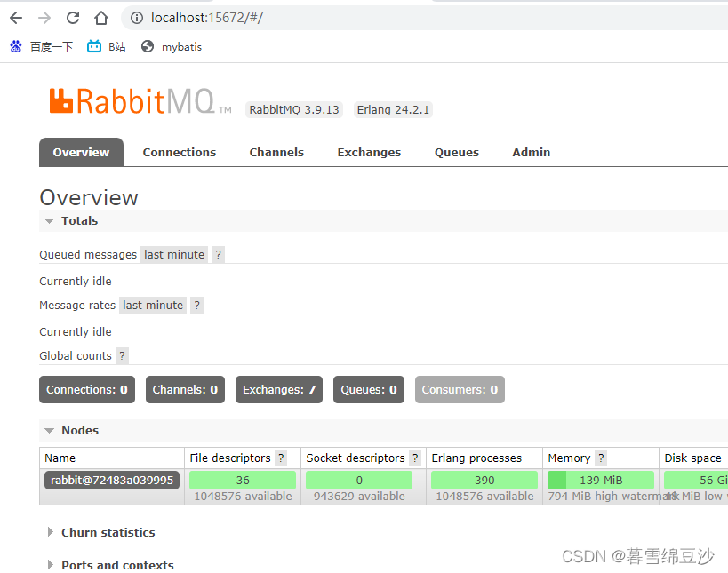
Task: Open the Connections tab
Action: (x=180, y=152)
